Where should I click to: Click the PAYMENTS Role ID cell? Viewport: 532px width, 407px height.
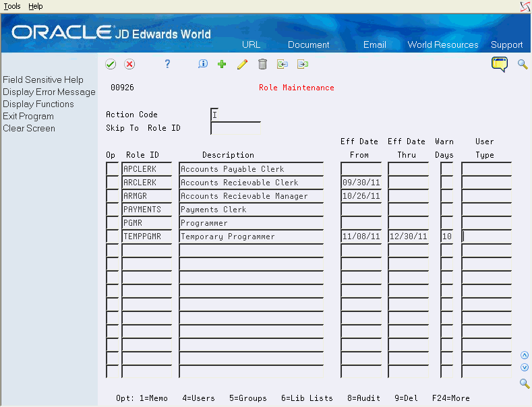tap(146, 210)
